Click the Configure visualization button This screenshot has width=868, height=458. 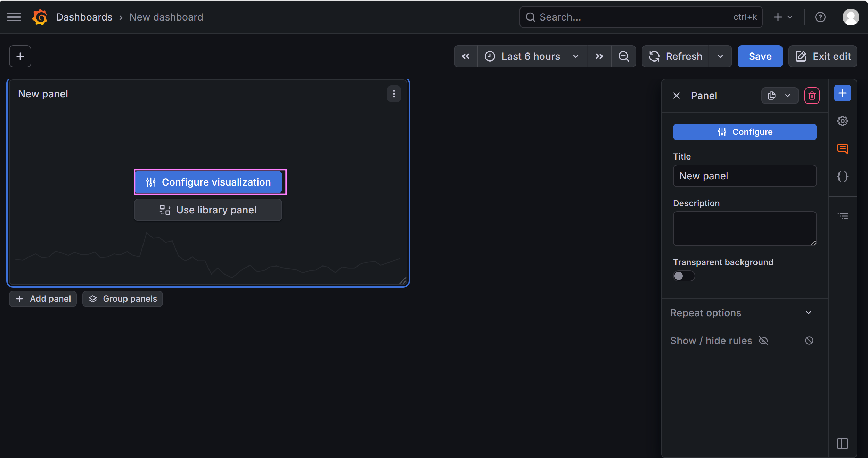(x=208, y=182)
